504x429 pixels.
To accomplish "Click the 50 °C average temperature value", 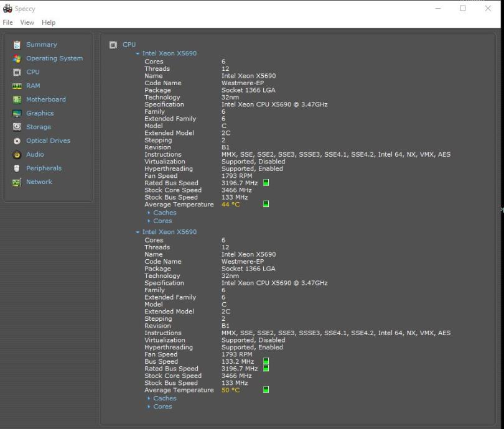I will click(230, 390).
